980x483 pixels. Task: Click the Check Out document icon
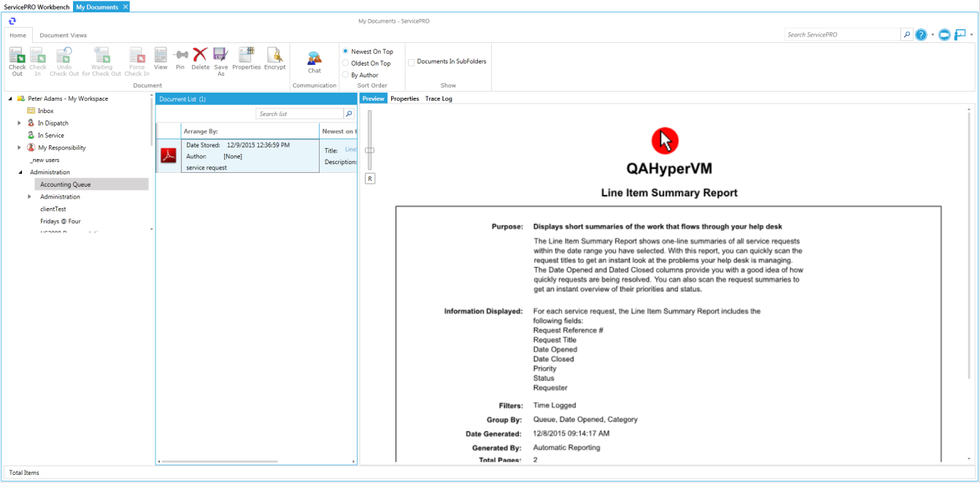(x=17, y=55)
